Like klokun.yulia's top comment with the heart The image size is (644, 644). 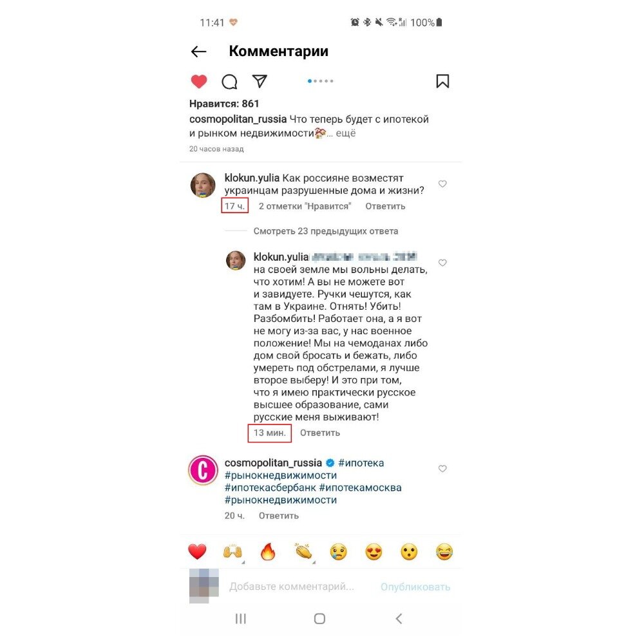(442, 184)
